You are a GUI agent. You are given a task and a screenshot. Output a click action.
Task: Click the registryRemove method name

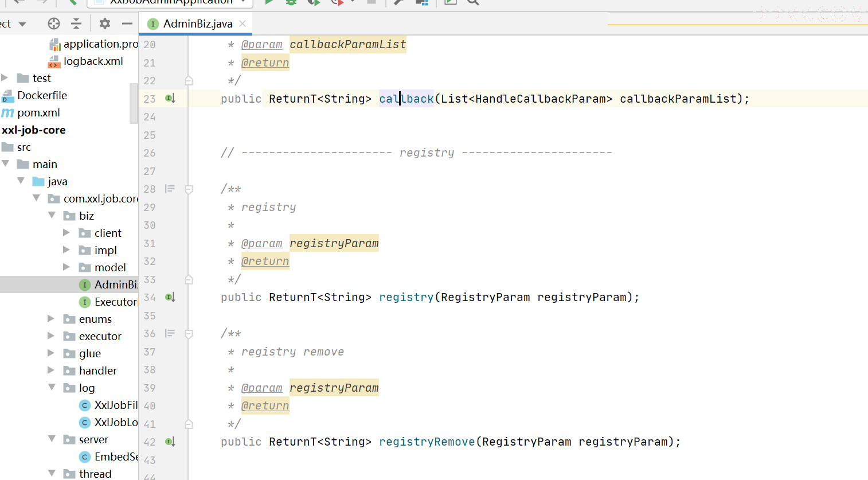pos(427,442)
